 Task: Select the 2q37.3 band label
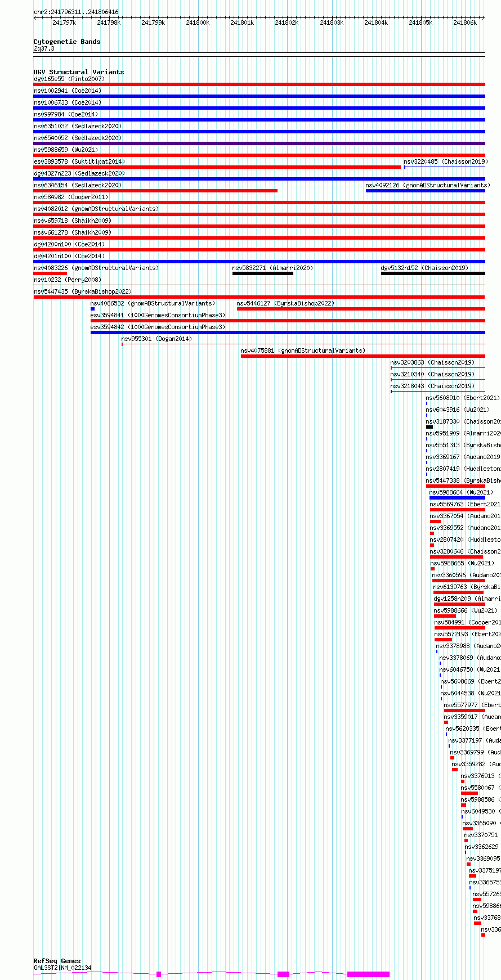point(44,49)
